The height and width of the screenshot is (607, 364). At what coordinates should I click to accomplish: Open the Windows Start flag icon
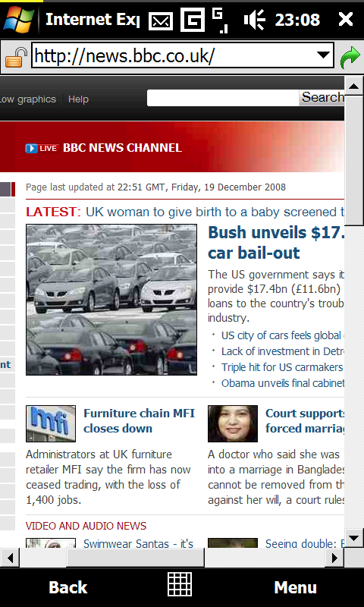[18, 20]
